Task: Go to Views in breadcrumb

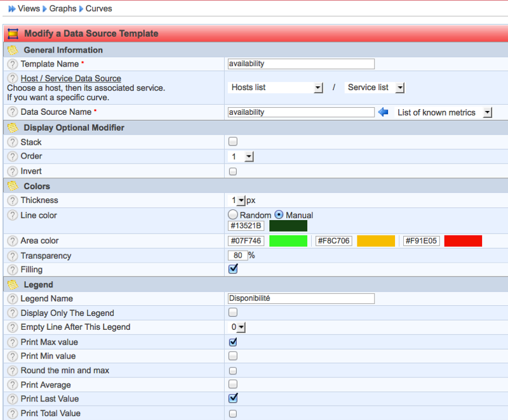Action: [29, 9]
